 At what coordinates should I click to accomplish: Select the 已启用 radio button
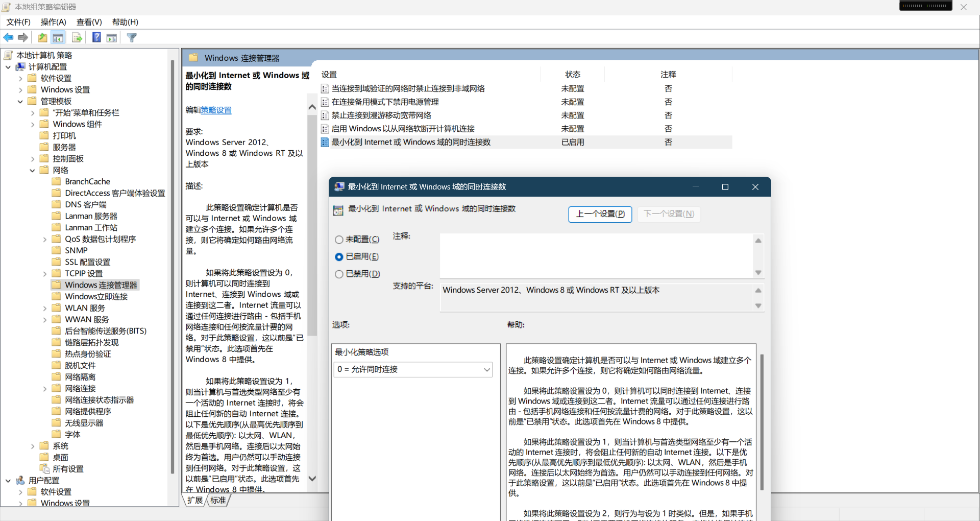coord(339,257)
